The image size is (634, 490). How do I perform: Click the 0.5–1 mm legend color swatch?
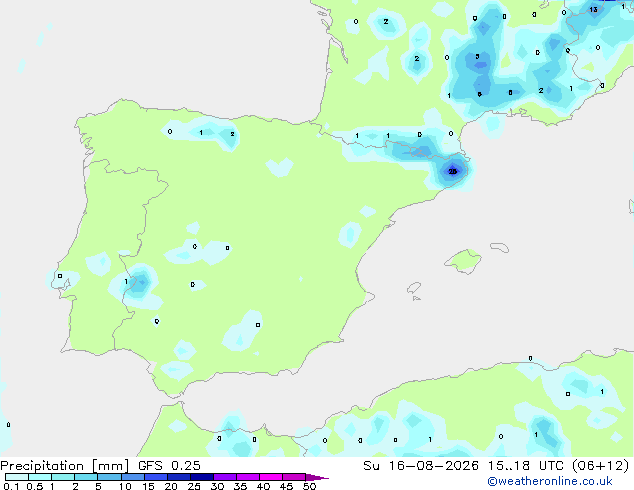click(40, 477)
